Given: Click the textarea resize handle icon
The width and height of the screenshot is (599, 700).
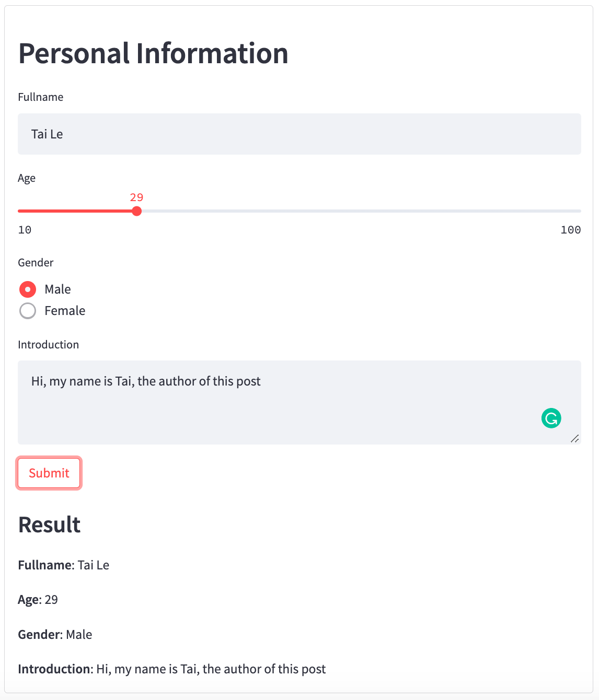Looking at the screenshot, I should [x=574, y=438].
